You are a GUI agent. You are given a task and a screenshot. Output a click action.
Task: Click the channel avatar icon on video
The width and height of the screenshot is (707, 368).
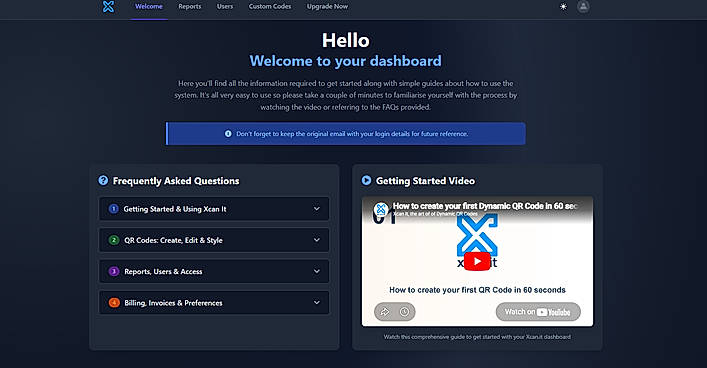(x=381, y=209)
